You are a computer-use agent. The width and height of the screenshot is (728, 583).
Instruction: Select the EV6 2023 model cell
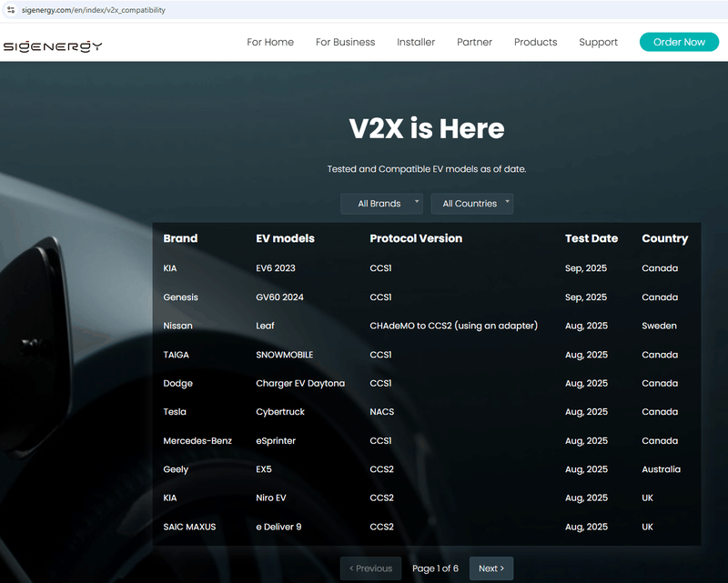(276, 268)
